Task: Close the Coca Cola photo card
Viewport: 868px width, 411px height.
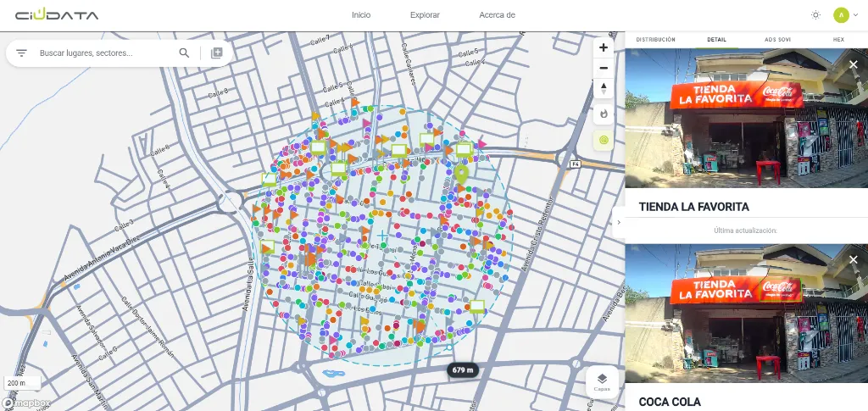Action: point(853,260)
